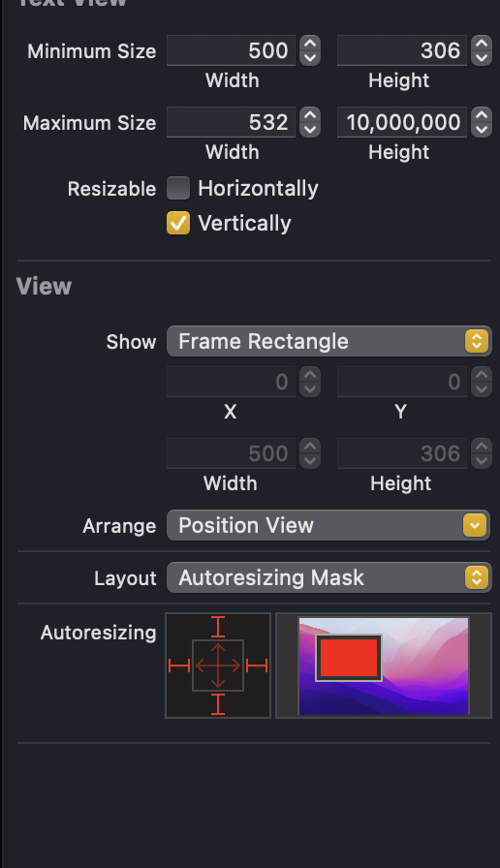Open the Arrange Position View dropdown
The height and width of the screenshot is (868, 500).
coord(328,525)
